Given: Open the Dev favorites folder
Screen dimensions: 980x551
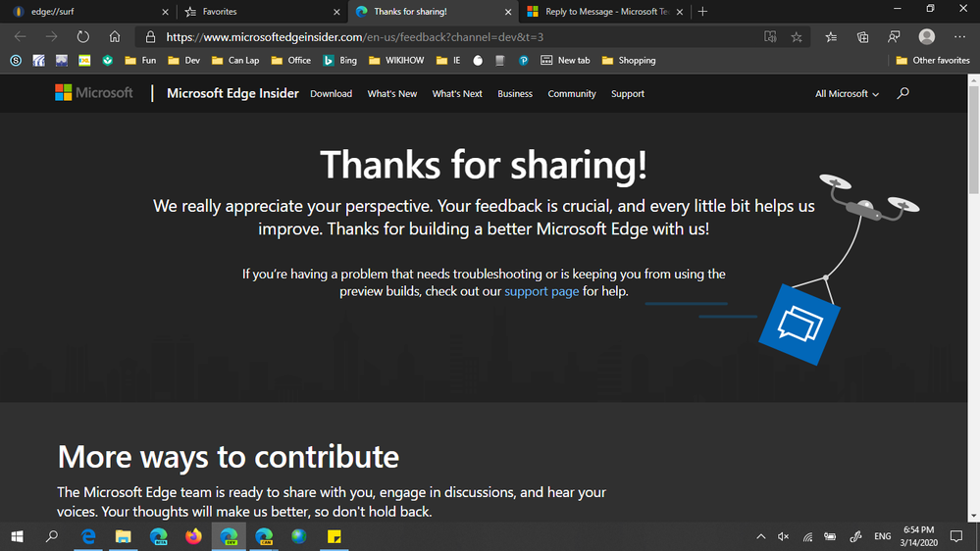Looking at the screenshot, I should 184,61.
